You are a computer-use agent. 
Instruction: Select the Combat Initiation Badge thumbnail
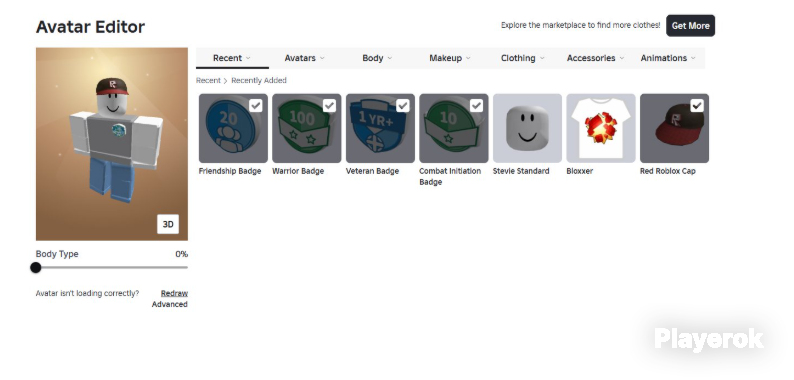point(454,128)
